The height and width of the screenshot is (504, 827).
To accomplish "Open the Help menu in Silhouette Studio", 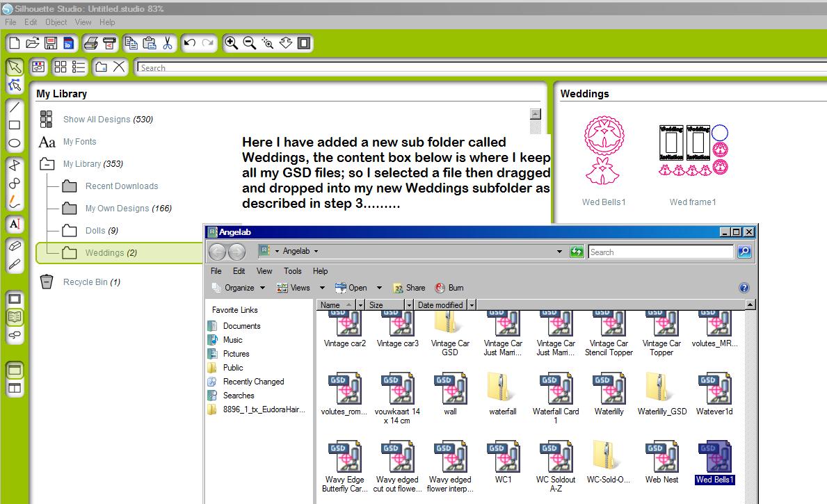I will [x=107, y=22].
